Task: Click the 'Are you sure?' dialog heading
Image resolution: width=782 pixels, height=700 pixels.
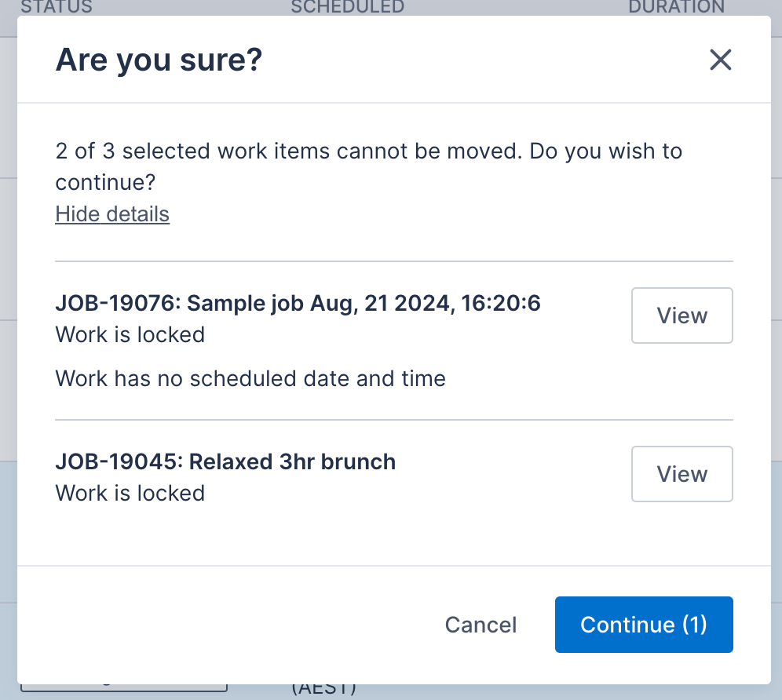Action: [159, 60]
